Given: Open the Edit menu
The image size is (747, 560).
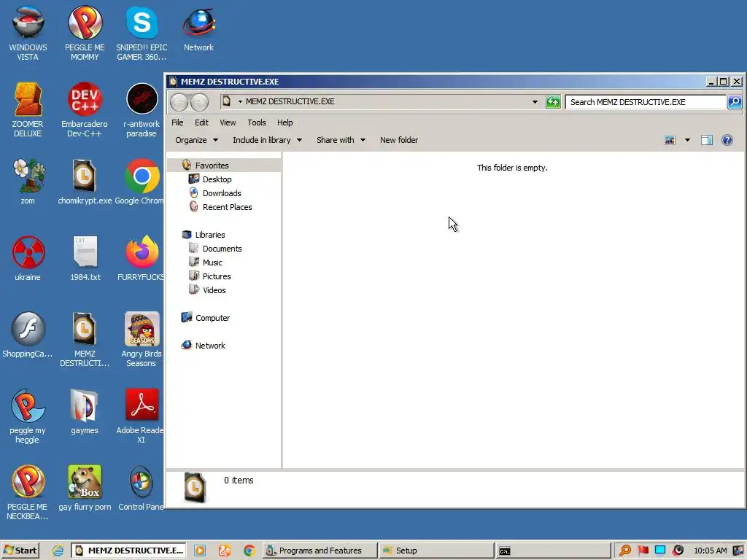Looking at the screenshot, I should coord(201,122).
